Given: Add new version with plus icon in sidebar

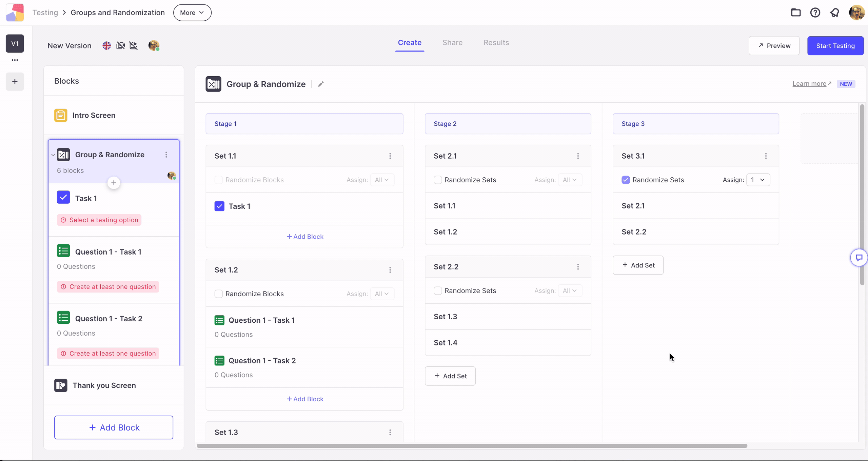Looking at the screenshot, I should pyautogui.click(x=15, y=81).
